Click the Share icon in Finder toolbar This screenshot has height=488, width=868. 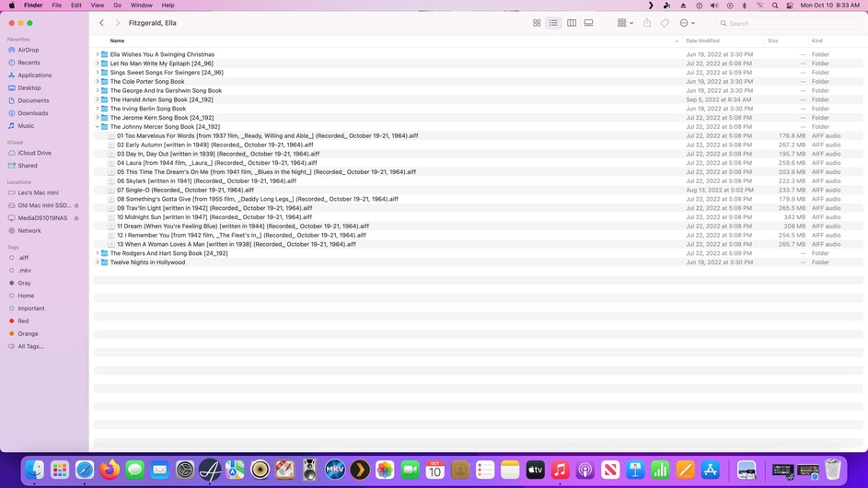pyautogui.click(x=646, y=23)
